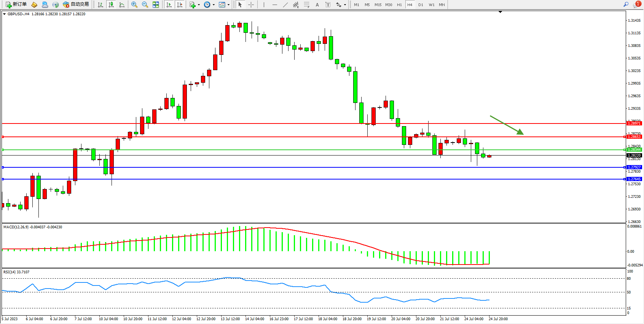Screen dimensions: 644x324
Task: Toggle AutoTrading (自动交易) on or off
Action: click(x=76, y=5)
